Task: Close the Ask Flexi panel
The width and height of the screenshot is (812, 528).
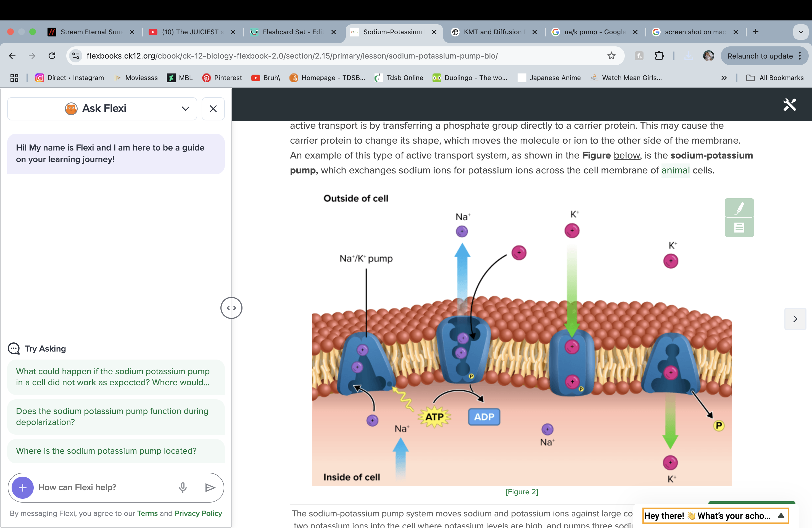Action: click(213, 109)
